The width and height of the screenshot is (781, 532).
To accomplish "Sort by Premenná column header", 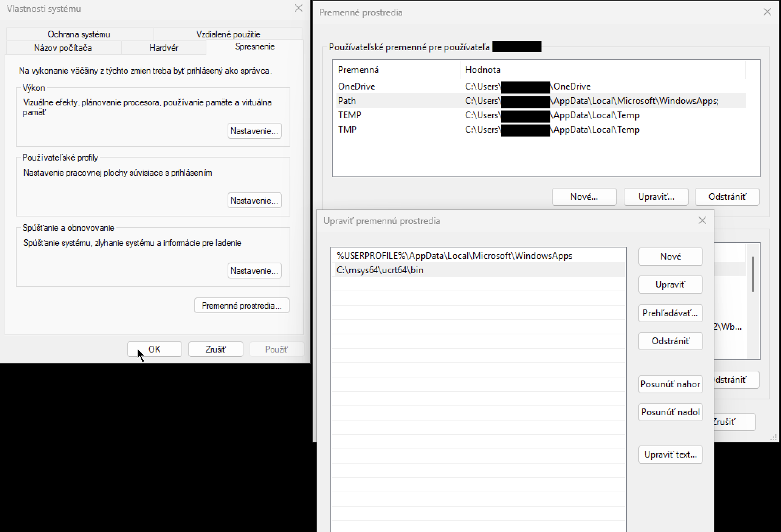I will pos(396,70).
